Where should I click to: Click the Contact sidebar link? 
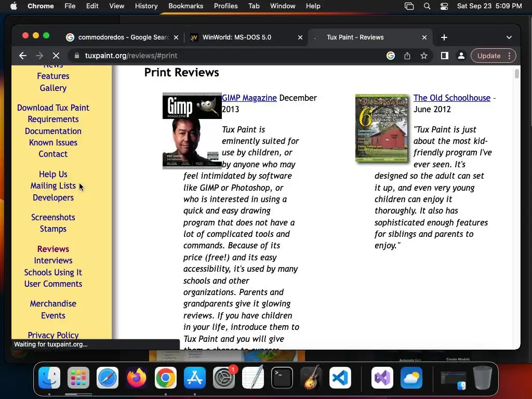tap(54, 154)
